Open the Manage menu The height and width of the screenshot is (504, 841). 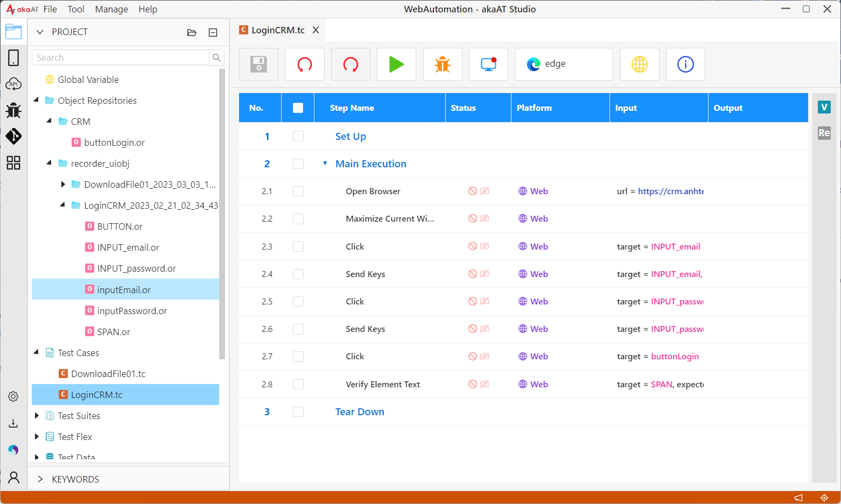coord(111,9)
